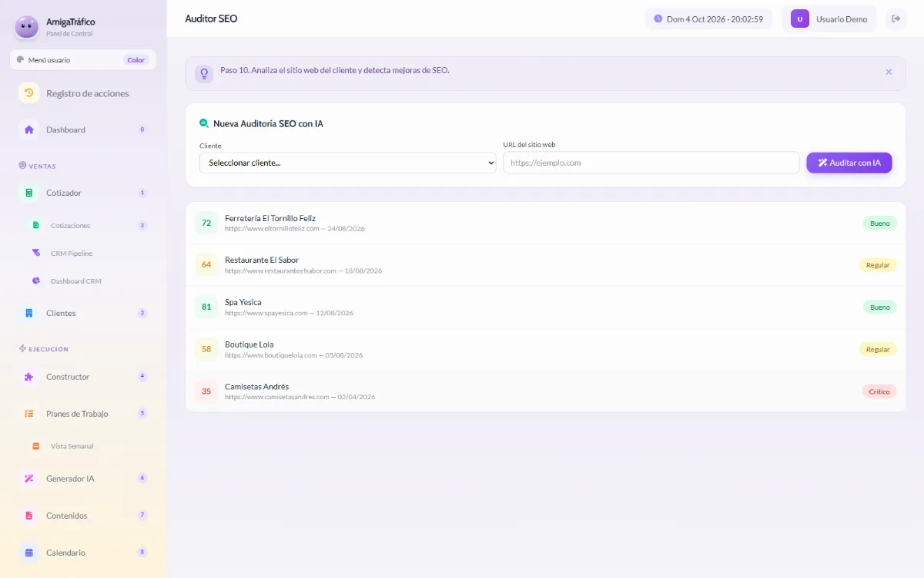Open the Boutique Lola audit row

click(546, 349)
